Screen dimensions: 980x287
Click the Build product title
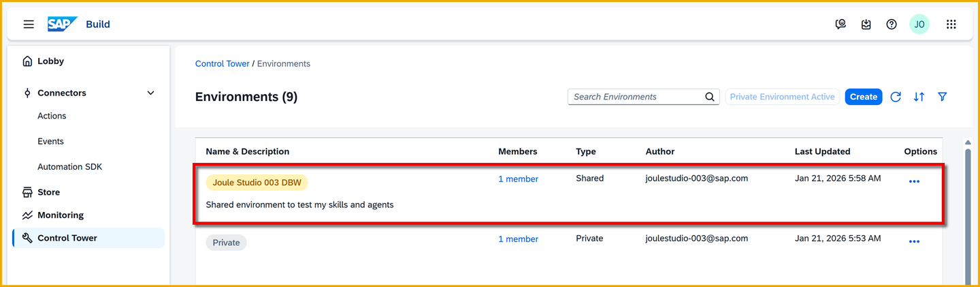click(98, 25)
